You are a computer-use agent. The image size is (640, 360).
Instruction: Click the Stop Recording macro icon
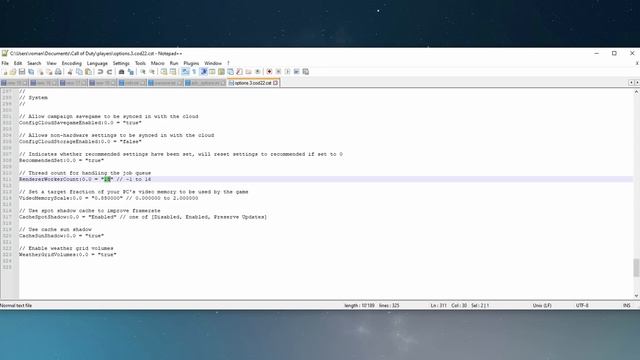point(278,72)
